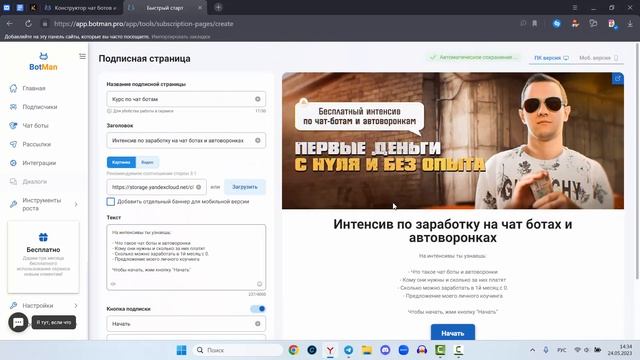Click the page vertical scrollbar

pos(637,161)
